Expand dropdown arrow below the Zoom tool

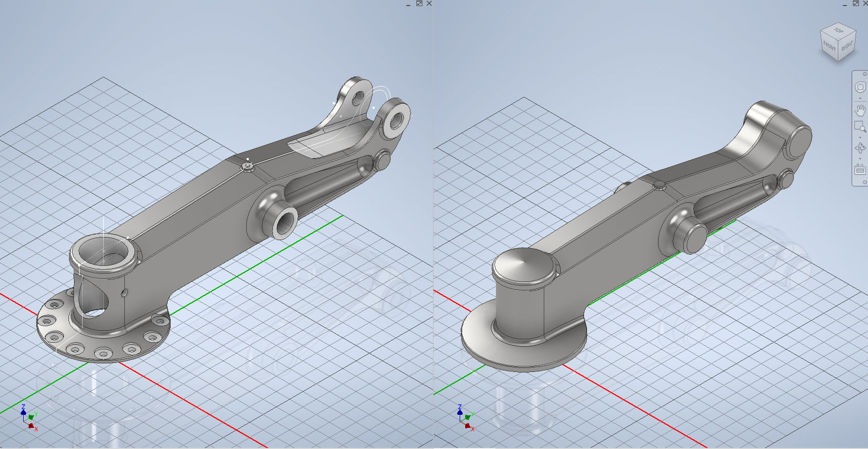tap(860, 137)
